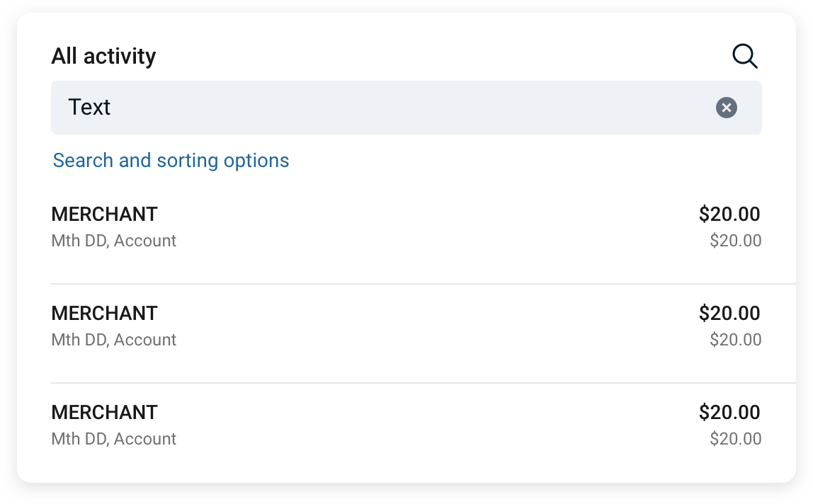Click first transaction's gray $20.00 balance

735,241
